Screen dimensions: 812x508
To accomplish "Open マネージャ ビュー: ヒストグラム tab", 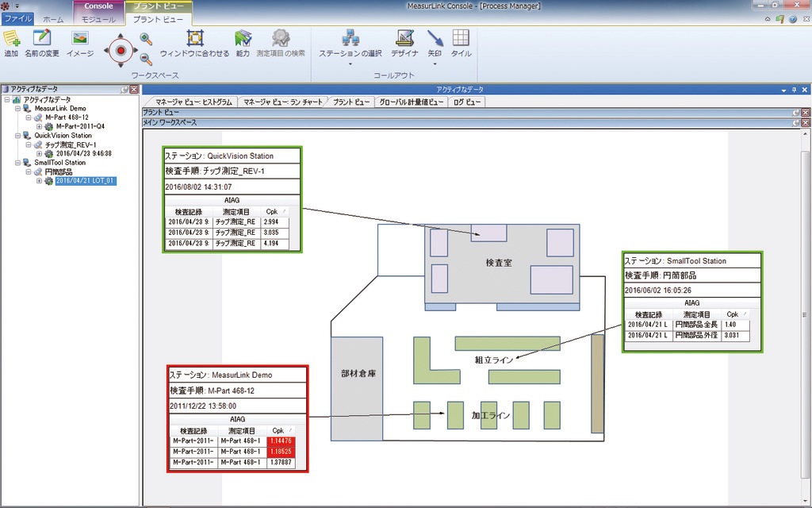I will [193, 102].
